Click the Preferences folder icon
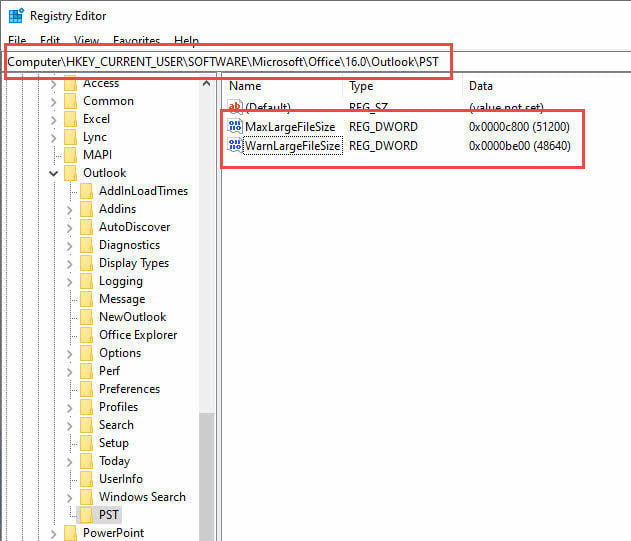 pyautogui.click(x=87, y=389)
